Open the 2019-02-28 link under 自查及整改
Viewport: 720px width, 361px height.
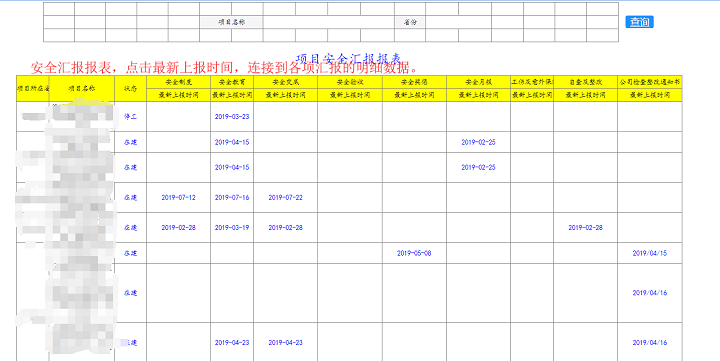pyautogui.click(x=585, y=227)
